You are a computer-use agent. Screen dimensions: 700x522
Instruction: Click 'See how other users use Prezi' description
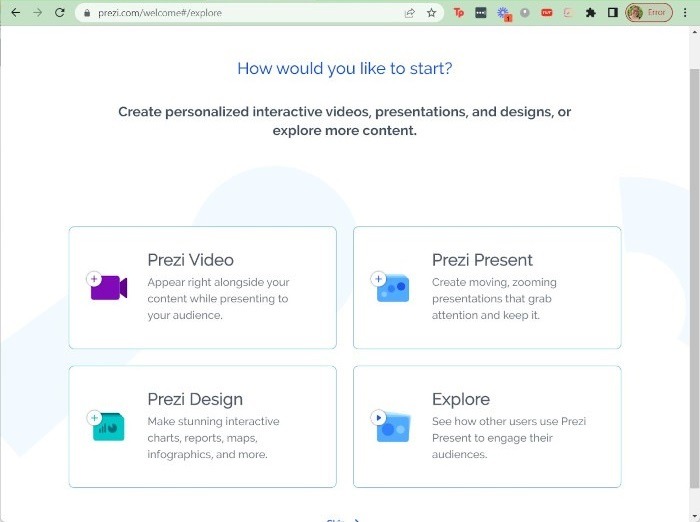tap(509, 438)
